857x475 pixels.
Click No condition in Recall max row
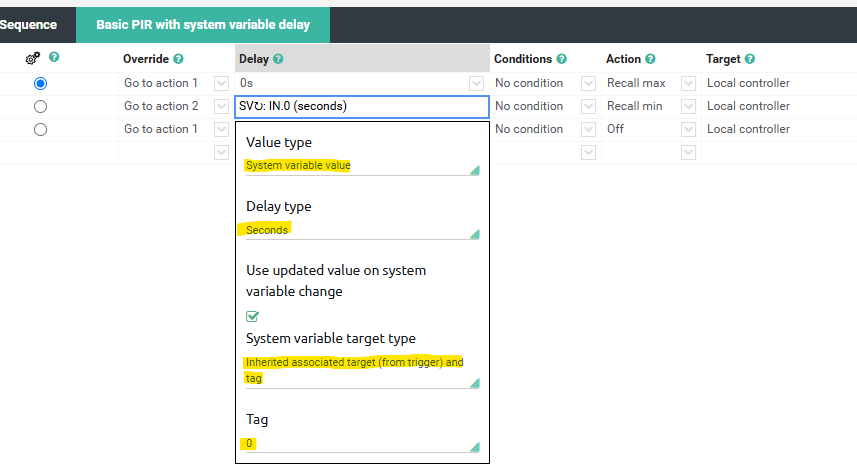529,83
